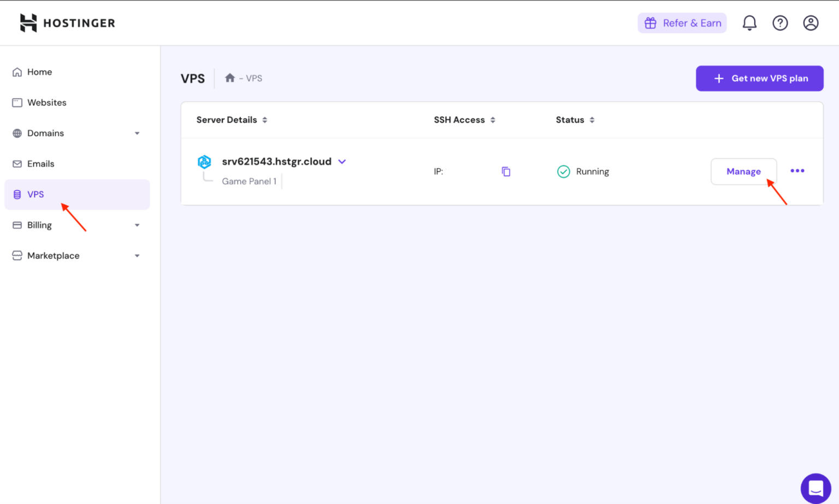Click the VPS server icon next to srv621543
The width and height of the screenshot is (839, 504).
pyautogui.click(x=204, y=162)
